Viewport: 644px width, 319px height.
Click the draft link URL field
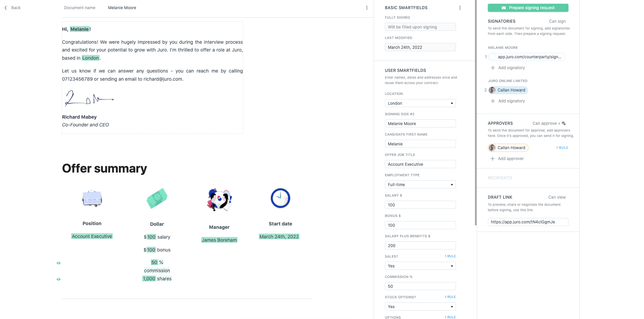click(x=528, y=222)
